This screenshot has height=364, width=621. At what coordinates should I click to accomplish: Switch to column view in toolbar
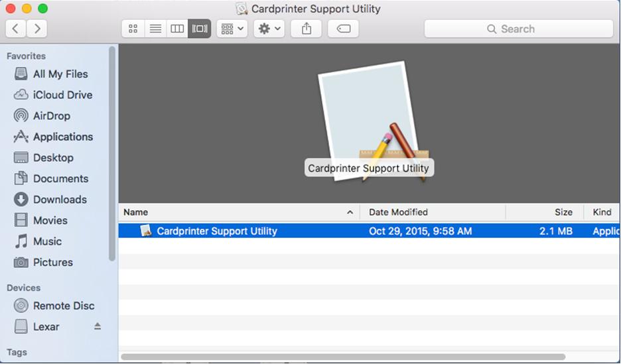coord(177,29)
